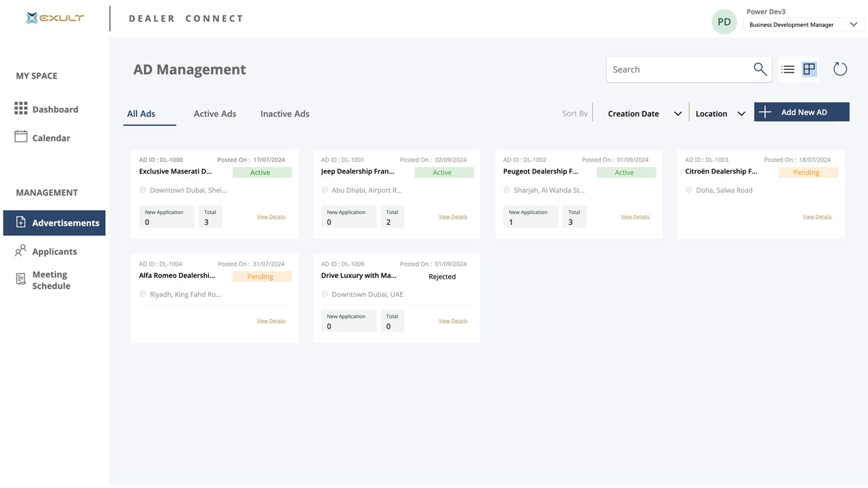Click the PD user avatar
This screenshot has width=868, height=488.
pos(724,22)
